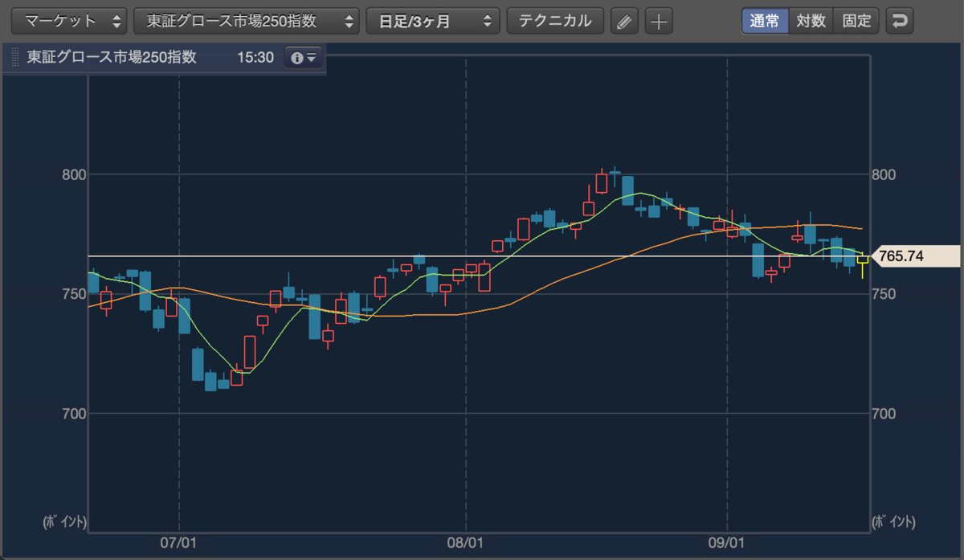Click the left-axis 800 price label

point(74,174)
